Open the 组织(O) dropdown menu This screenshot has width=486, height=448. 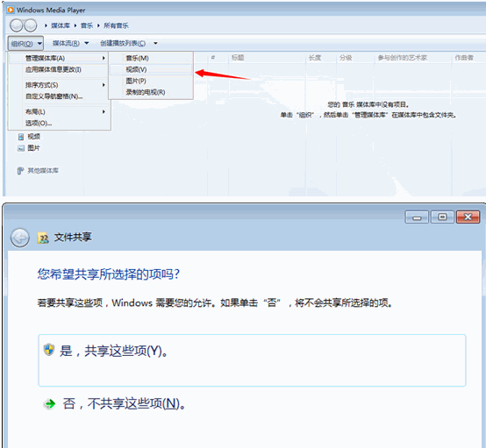25,43
